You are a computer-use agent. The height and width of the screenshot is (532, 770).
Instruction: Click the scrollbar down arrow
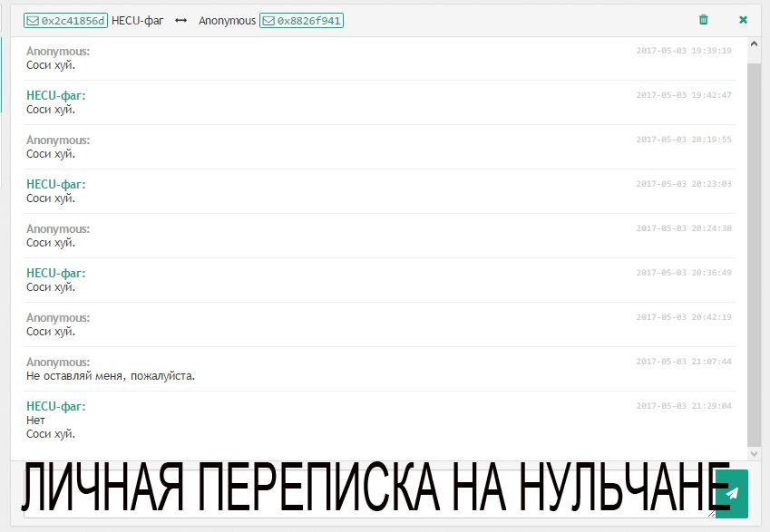tap(754, 454)
